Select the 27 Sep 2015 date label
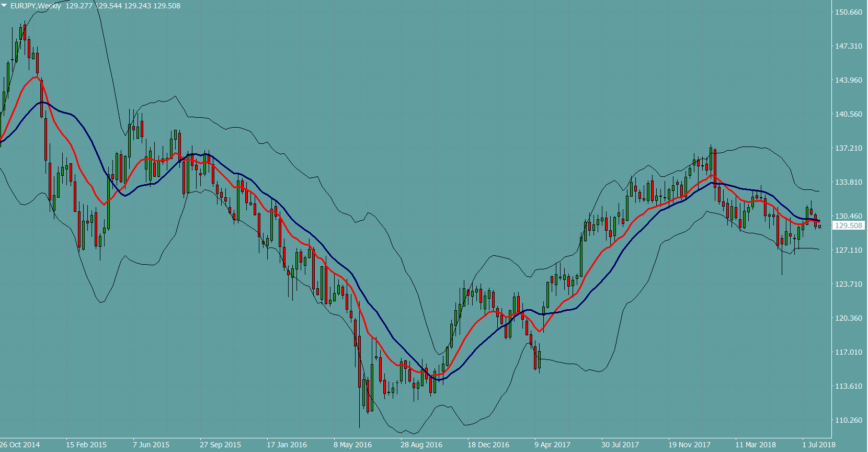 [220, 445]
